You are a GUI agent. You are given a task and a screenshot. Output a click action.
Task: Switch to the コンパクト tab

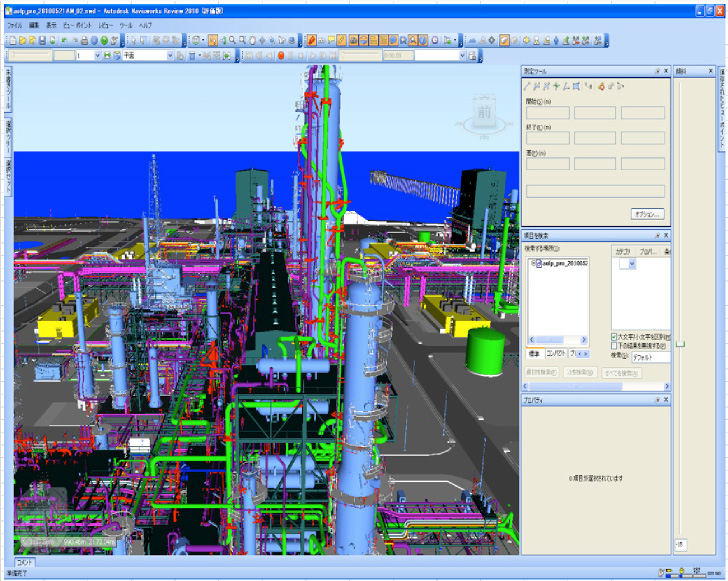point(555,355)
